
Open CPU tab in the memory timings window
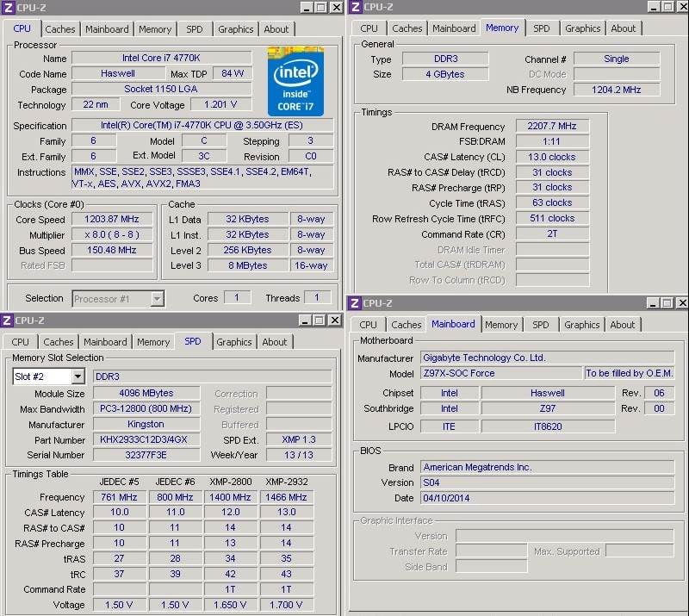369,28
